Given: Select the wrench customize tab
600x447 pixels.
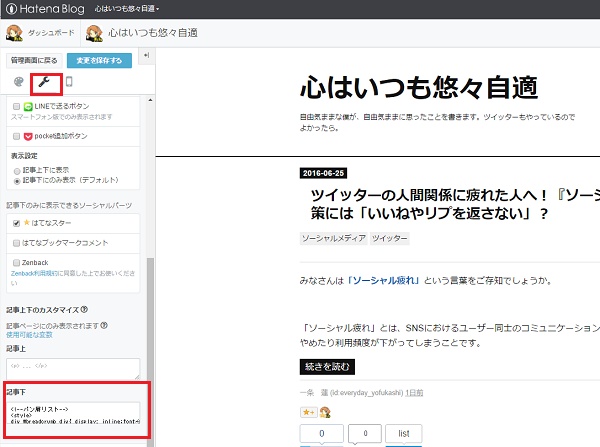Looking at the screenshot, I should (x=44, y=82).
